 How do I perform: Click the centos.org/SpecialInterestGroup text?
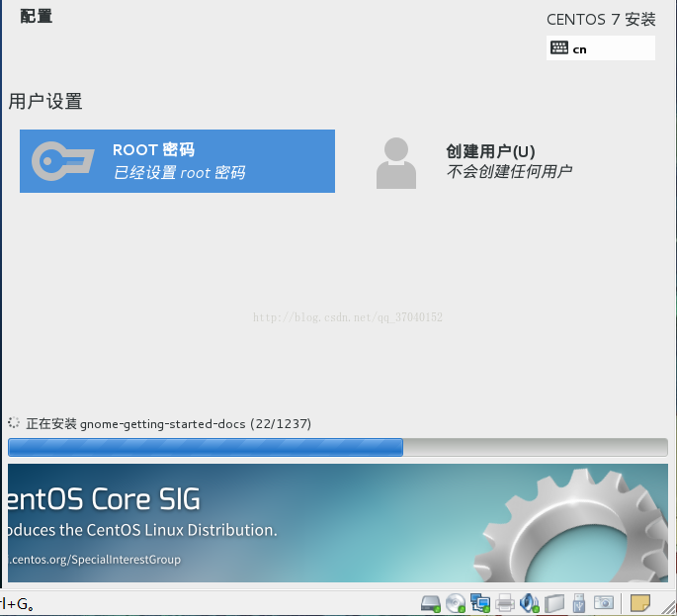96,560
